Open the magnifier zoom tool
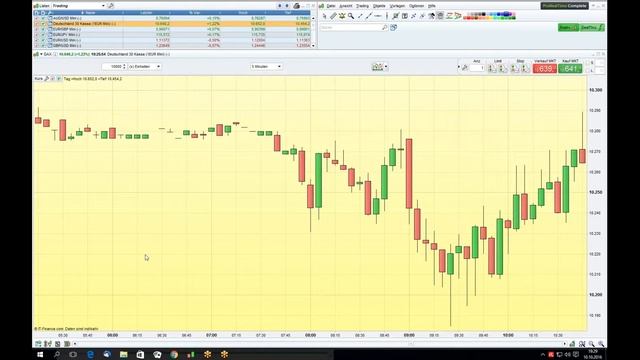This screenshot has height=360, width=640. (351, 16)
